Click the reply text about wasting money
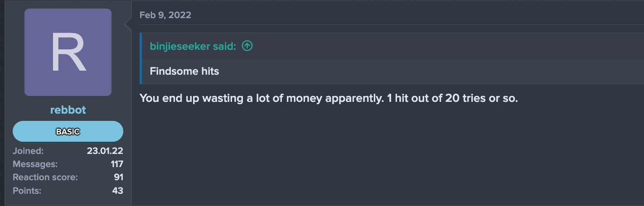This screenshot has height=206, width=644. coord(328,98)
